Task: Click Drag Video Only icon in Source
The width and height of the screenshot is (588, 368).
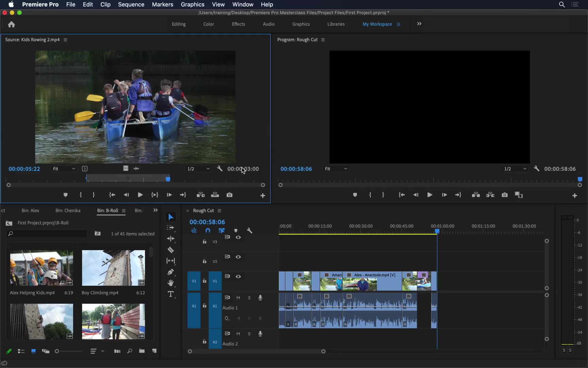Action: (x=126, y=169)
